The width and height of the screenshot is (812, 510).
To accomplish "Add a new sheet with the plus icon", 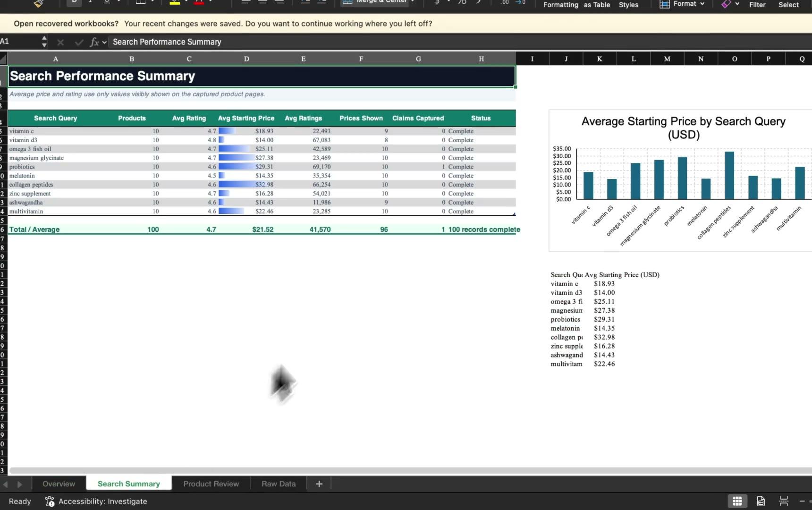I will pos(319,484).
